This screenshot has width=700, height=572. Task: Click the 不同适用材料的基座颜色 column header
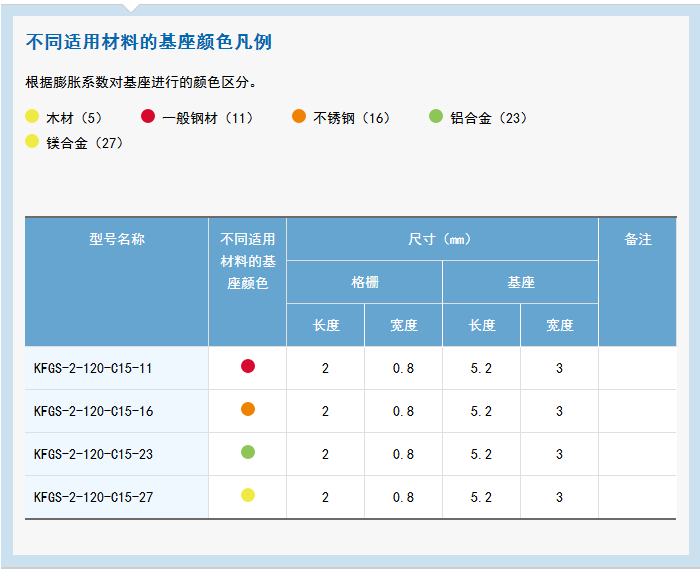(x=248, y=282)
